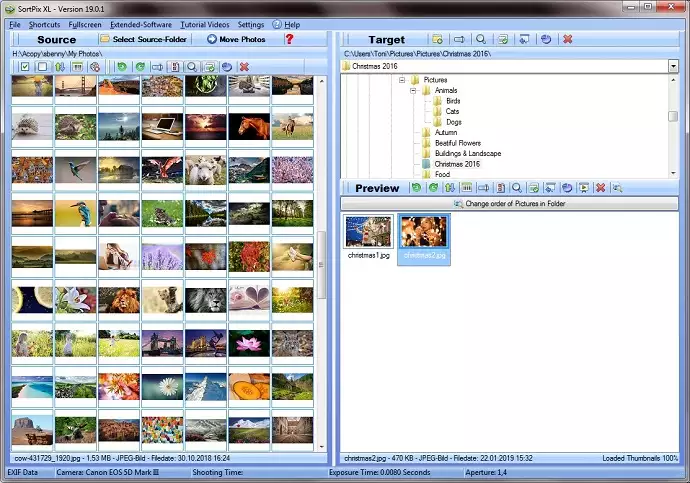Click the Select Source-Folder button
The width and height of the screenshot is (690, 483).
[143, 40]
